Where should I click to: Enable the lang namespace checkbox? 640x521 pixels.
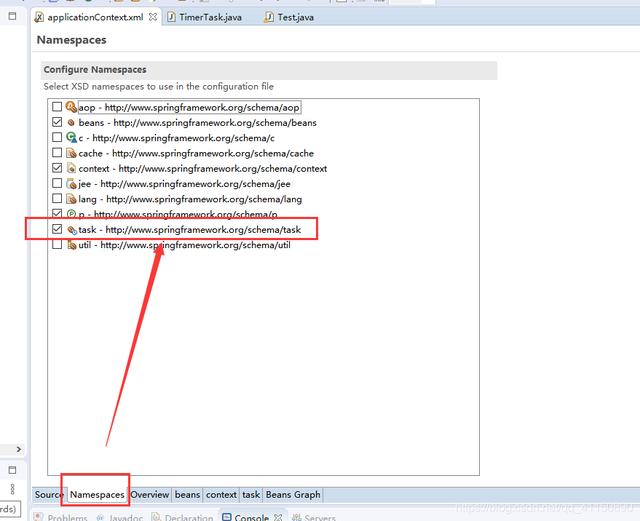coord(57,198)
